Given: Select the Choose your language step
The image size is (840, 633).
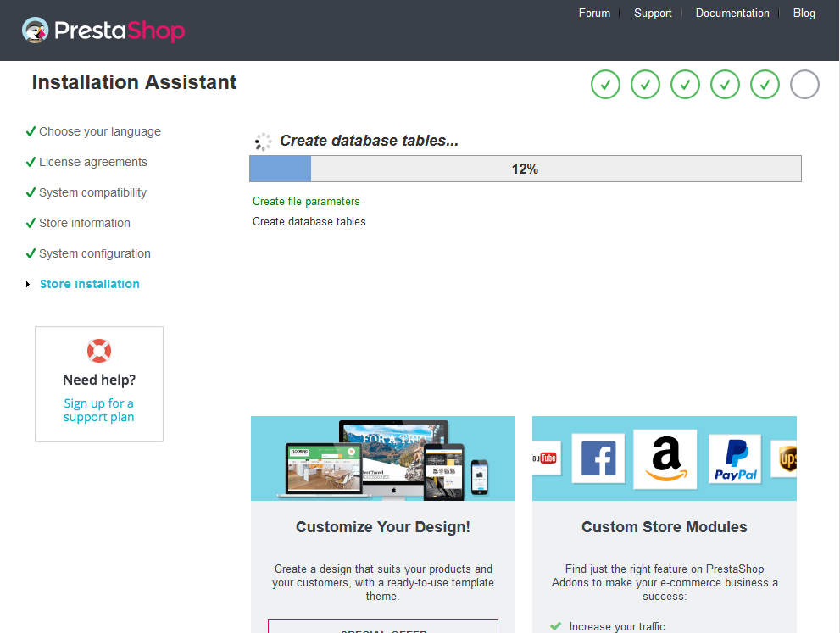Looking at the screenshot, I should click(x=100, y=131).
